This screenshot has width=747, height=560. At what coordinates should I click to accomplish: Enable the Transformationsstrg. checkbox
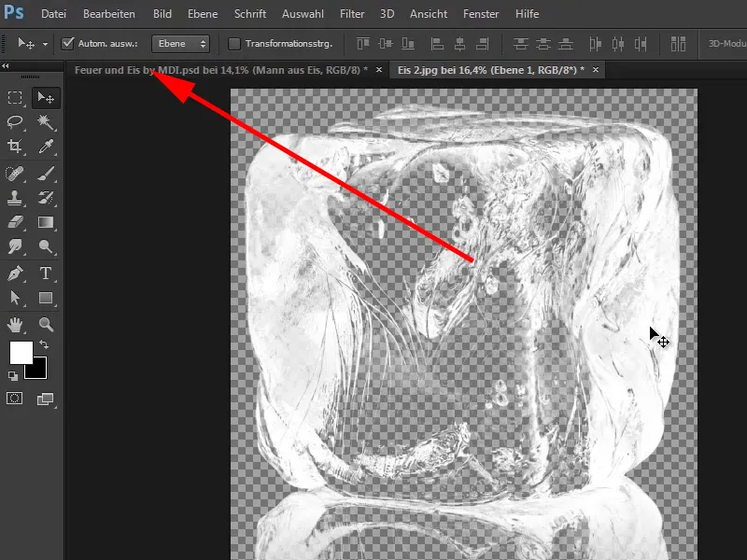tap(234, 44)
